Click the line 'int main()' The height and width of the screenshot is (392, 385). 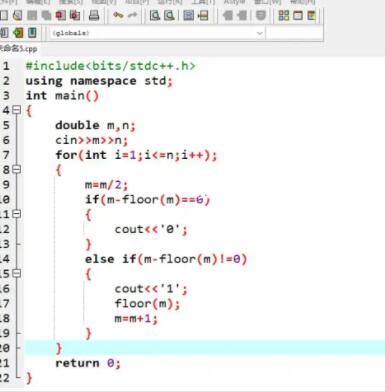(62, 96)
